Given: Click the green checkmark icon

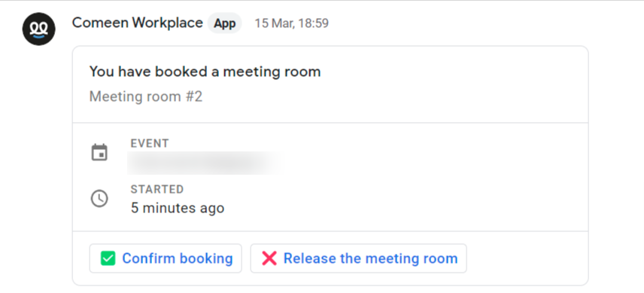Looking at the screenshot, I should click(108, 258).
